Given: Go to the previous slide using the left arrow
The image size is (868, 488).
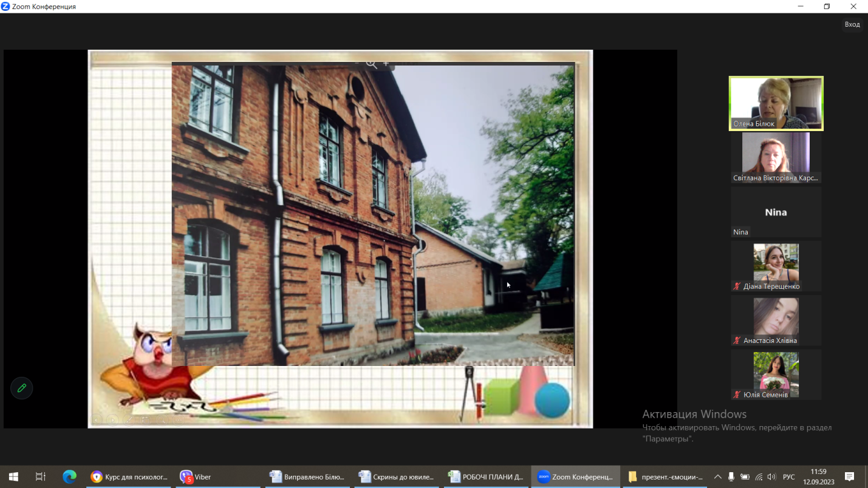Looking at the screenshot, I should click(x=97, y=419).
